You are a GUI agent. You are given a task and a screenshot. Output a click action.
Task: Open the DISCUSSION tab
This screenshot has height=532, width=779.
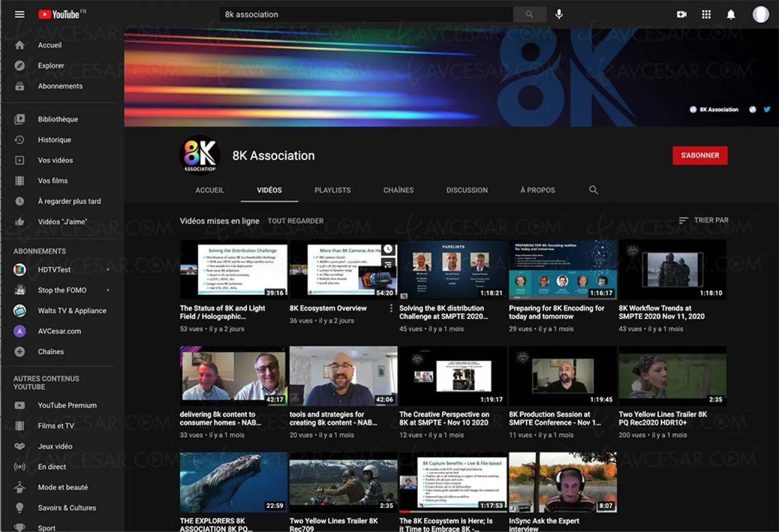[467, 190]
